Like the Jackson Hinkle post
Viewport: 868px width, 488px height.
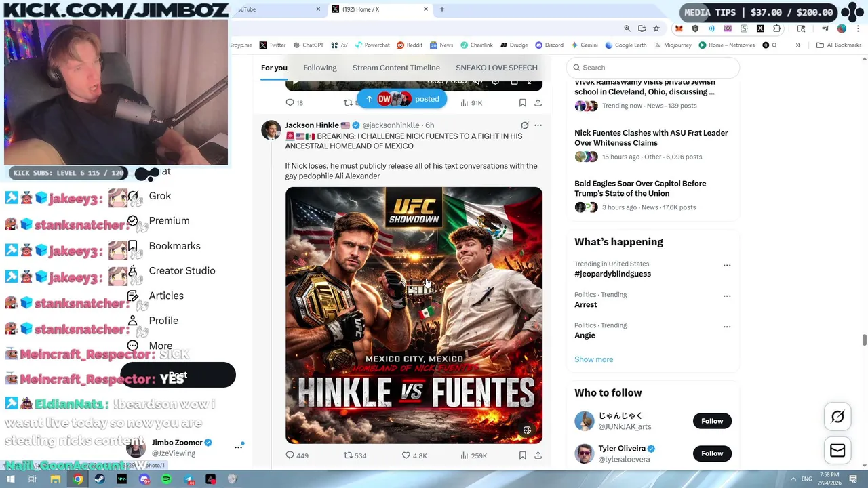coord(414,455)
